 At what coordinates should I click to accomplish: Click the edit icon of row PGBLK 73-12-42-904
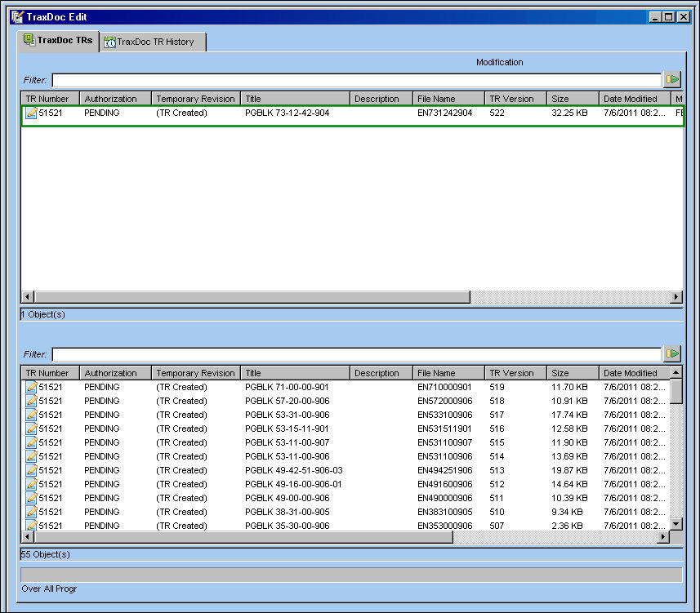(31, 113)
